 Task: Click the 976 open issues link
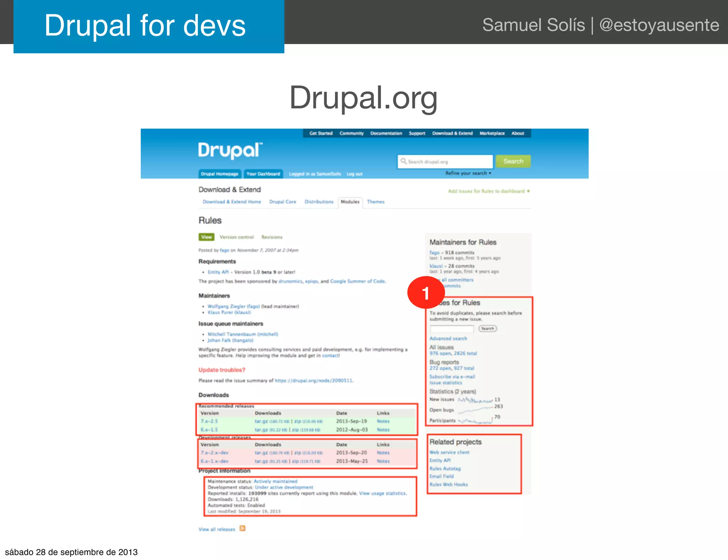[x=440, y=354]
